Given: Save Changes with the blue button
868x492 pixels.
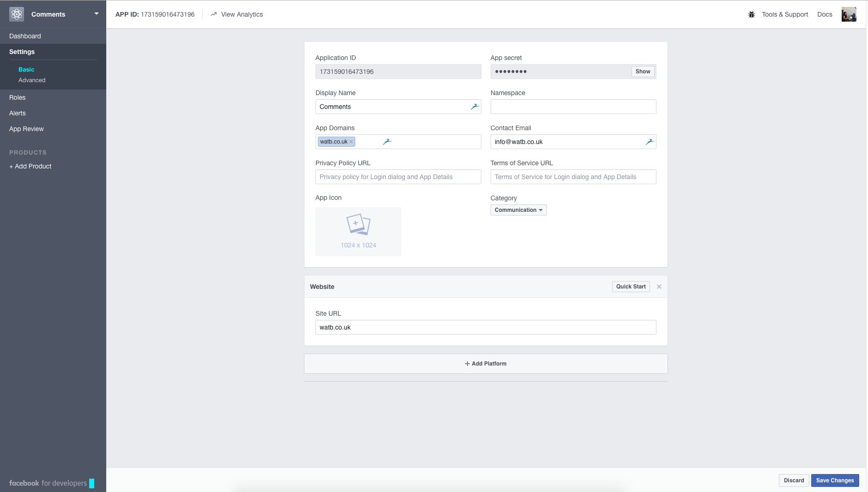Looking at the screenshot, I should [x=834, y=480].
